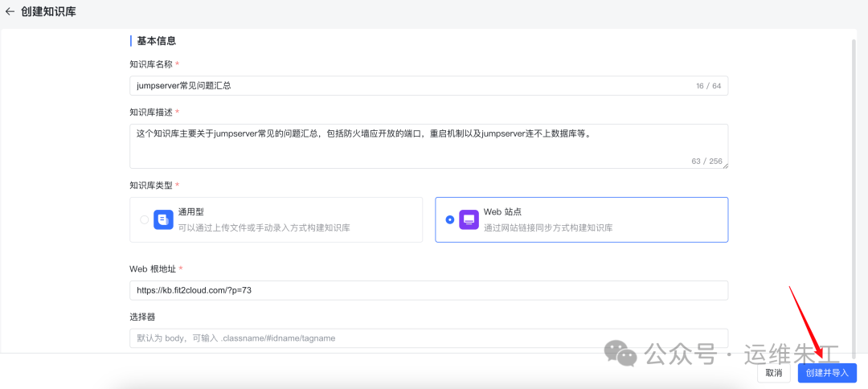Click the 创建并导入 button
The width and height of the screenshot is (868, 389).
827,373
